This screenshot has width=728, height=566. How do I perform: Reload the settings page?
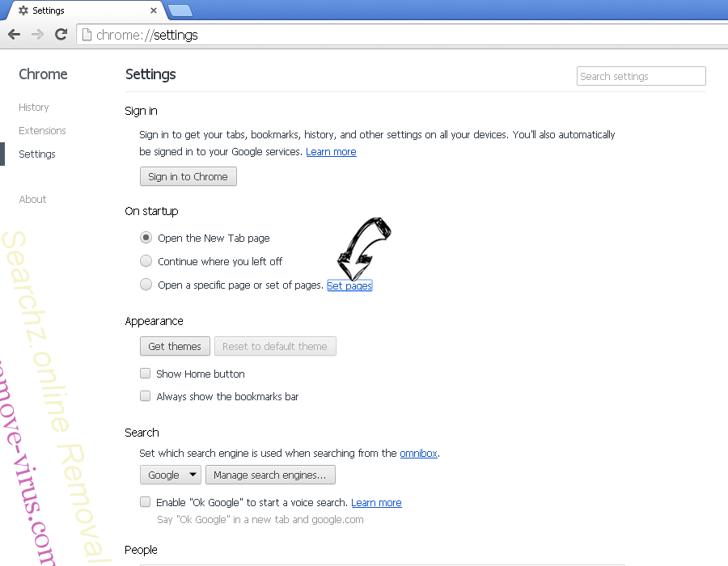click(x=61, y=34)
